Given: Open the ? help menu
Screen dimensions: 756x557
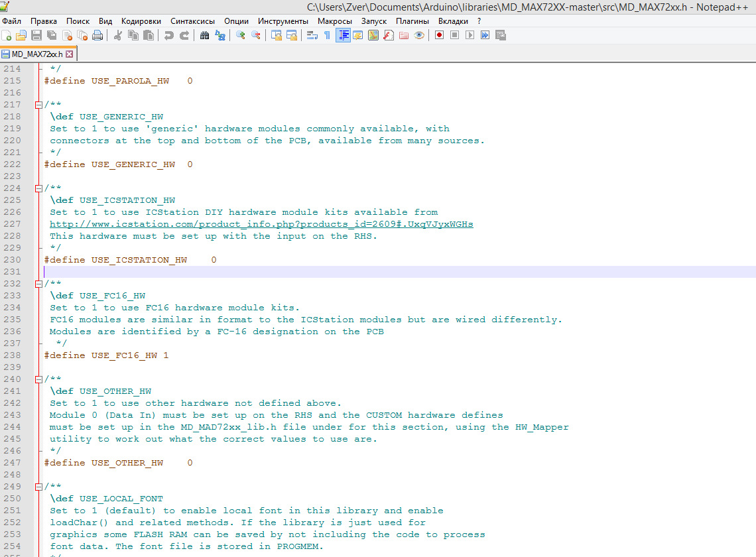Looking at the screenshot, I should tap(479, 21).
